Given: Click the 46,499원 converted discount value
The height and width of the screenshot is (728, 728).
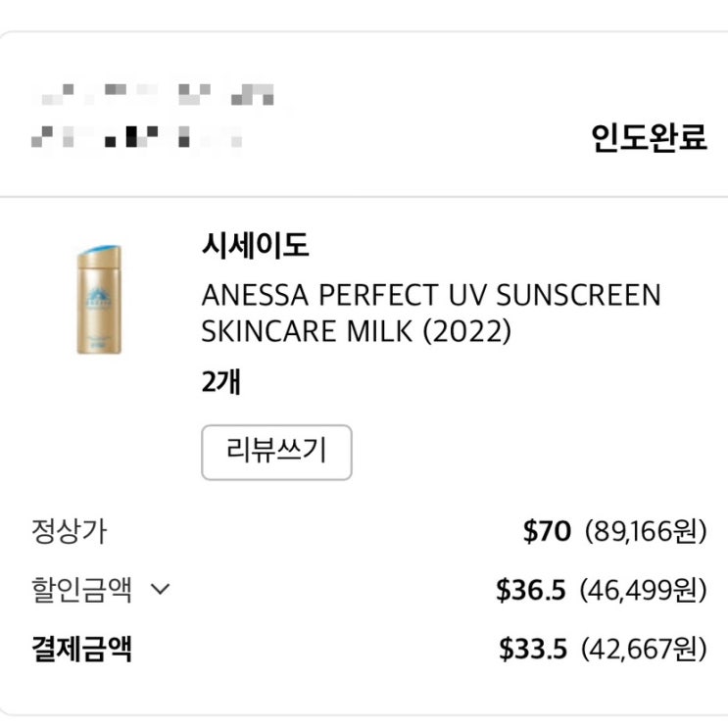Looking at the screenshot, I should coord(643,590).
